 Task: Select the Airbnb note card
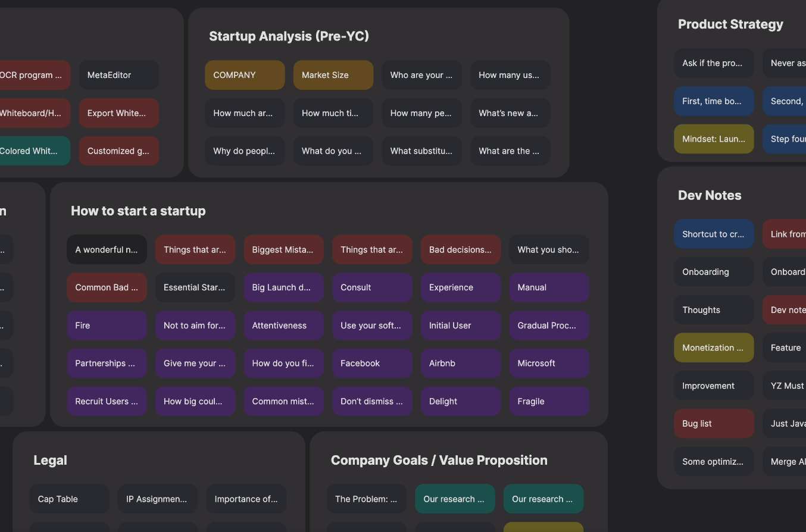(x=460, y=364)
